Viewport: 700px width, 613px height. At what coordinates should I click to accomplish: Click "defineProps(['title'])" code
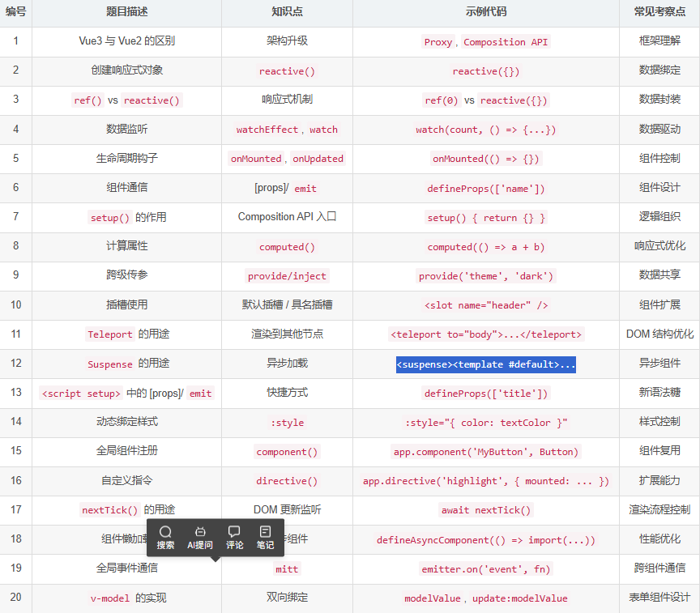point(486,394)
